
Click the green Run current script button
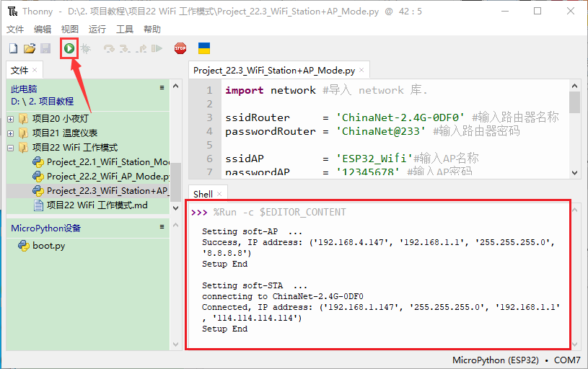coord(69,48)
